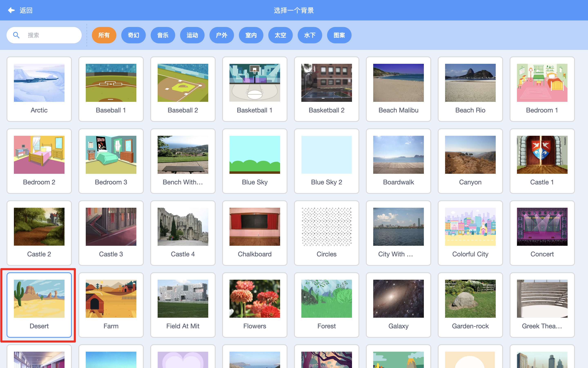Image resolution: width=588 pixels, height=368 pixels.
Task: Select the 图案 (Patterns) category filter
Action: [339, 35]
